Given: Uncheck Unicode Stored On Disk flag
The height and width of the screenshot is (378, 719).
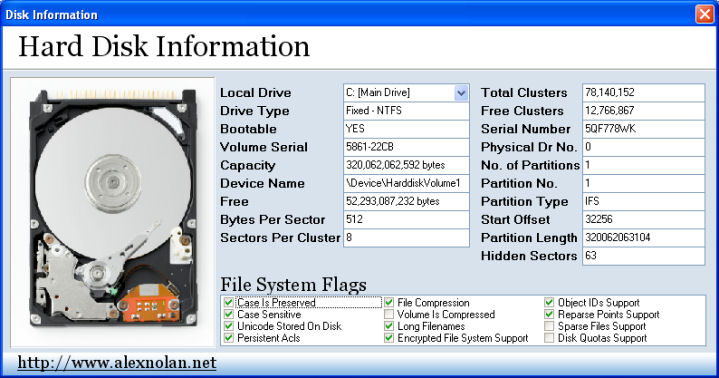Looking at the screenshot, I should point(228,326).
